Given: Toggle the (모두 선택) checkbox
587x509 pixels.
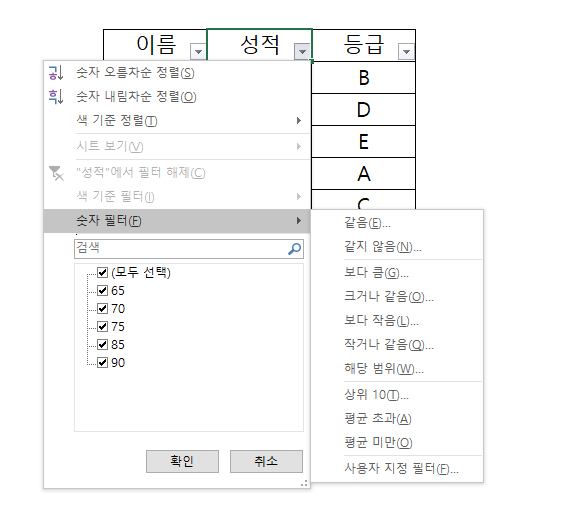Looking at the screenshot, I should (x=102, y=272).
